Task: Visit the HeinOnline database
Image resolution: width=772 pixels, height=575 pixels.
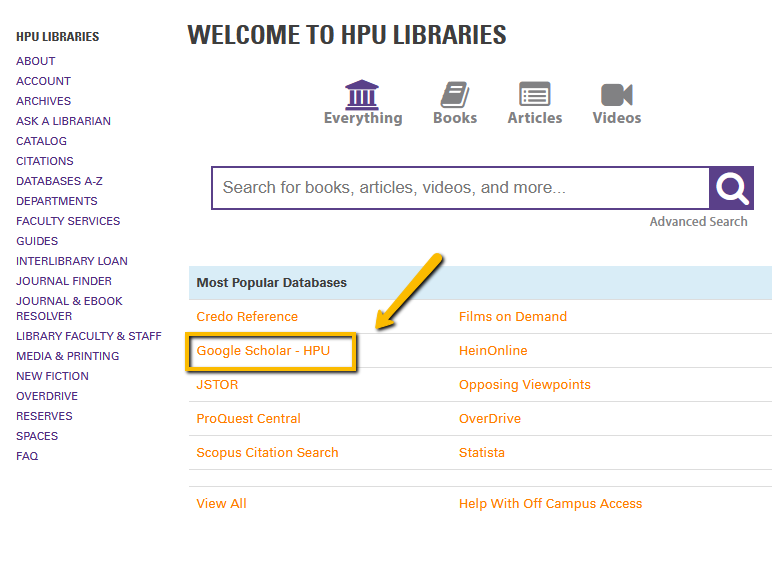Action: 493,351
